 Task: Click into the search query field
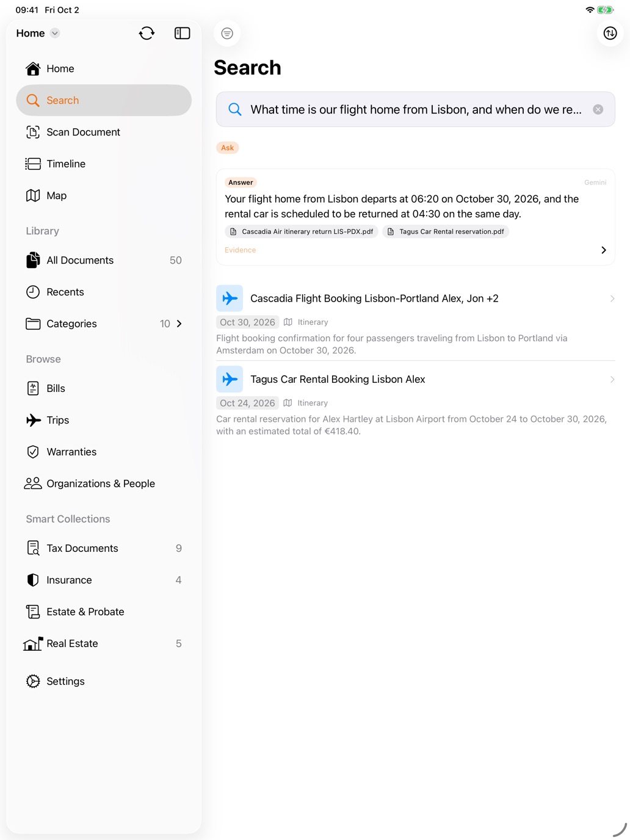415,109
